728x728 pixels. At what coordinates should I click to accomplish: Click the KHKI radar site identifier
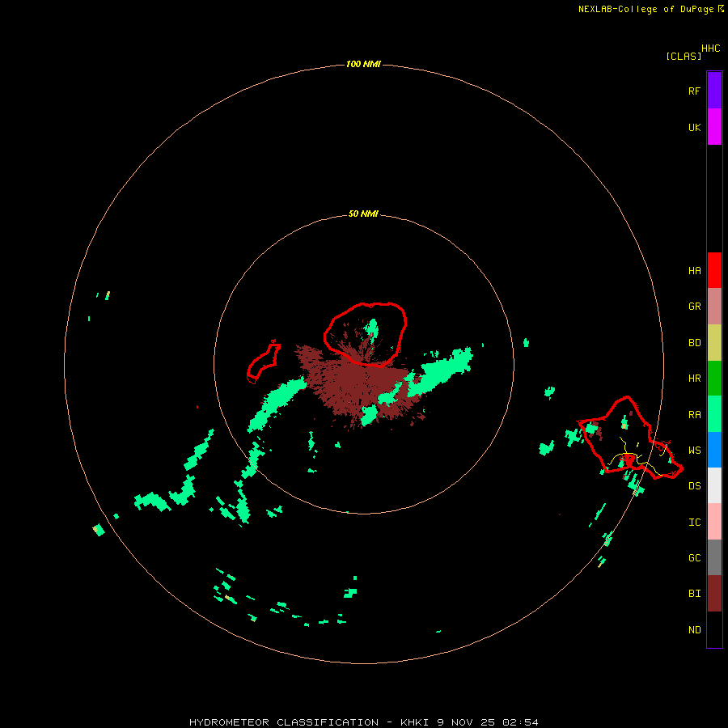[415, 722]
